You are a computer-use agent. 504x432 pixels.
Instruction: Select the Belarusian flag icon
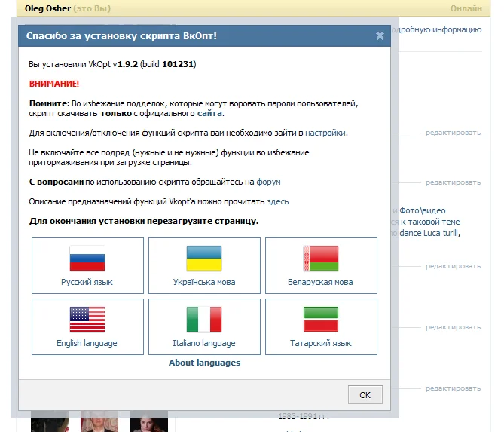click(x=321, y=259)
